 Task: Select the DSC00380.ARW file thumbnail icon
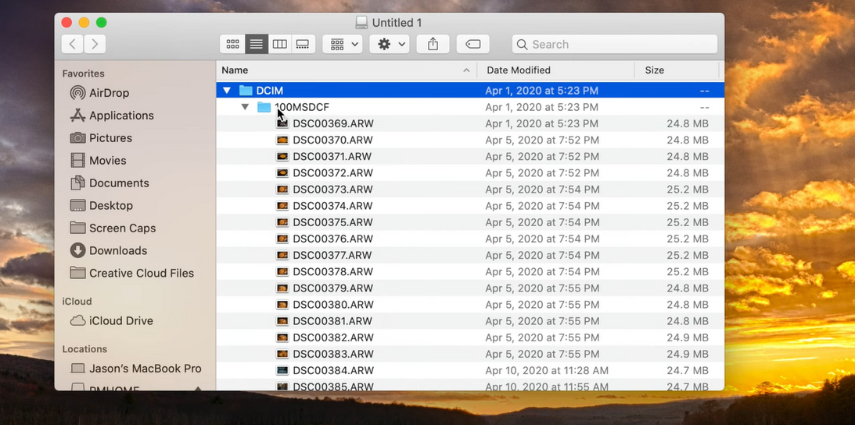(x=282, y=305)
